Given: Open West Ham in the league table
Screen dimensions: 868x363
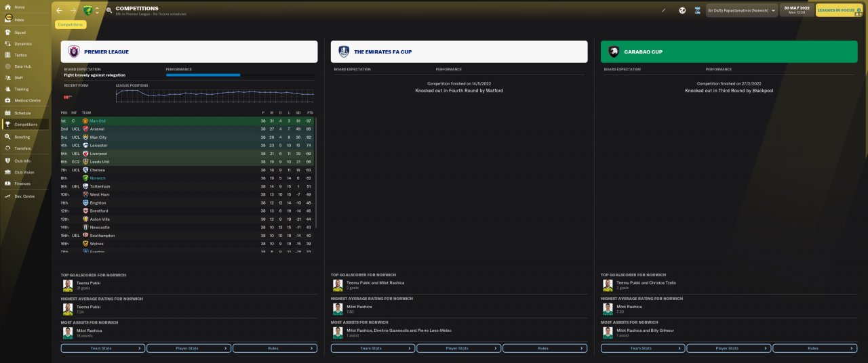Looking at the screenshot, I should (x=99, y=194).
